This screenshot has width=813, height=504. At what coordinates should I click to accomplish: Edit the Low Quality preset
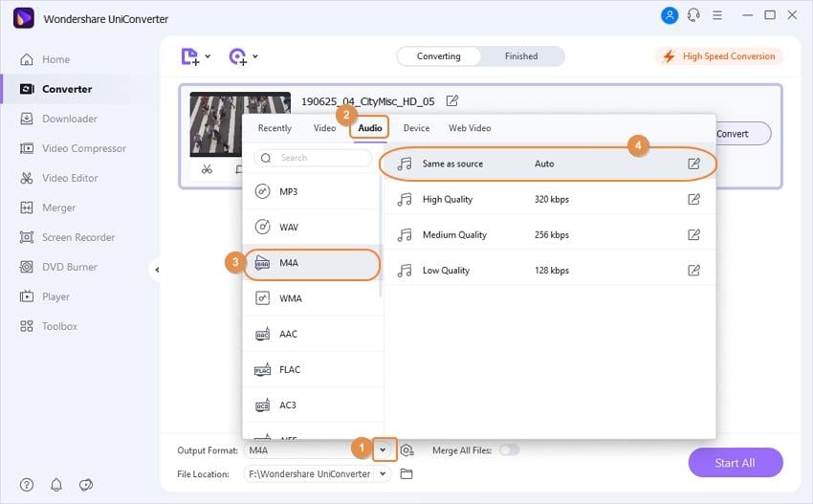pyautogui.click(x=693, y=270)
